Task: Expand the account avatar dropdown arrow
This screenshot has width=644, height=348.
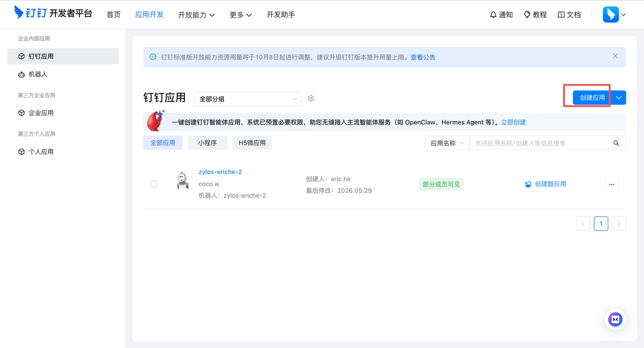Action: pyautogui.click(x=623, y=15)
